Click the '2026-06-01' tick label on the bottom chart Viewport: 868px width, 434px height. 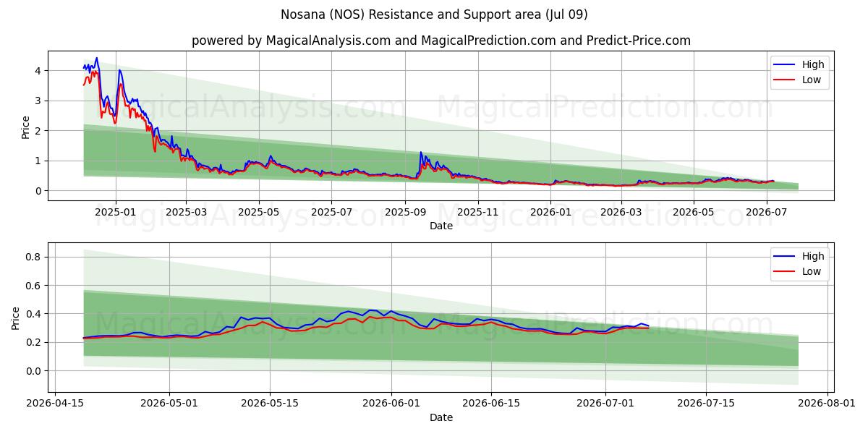tap(391, 404)
